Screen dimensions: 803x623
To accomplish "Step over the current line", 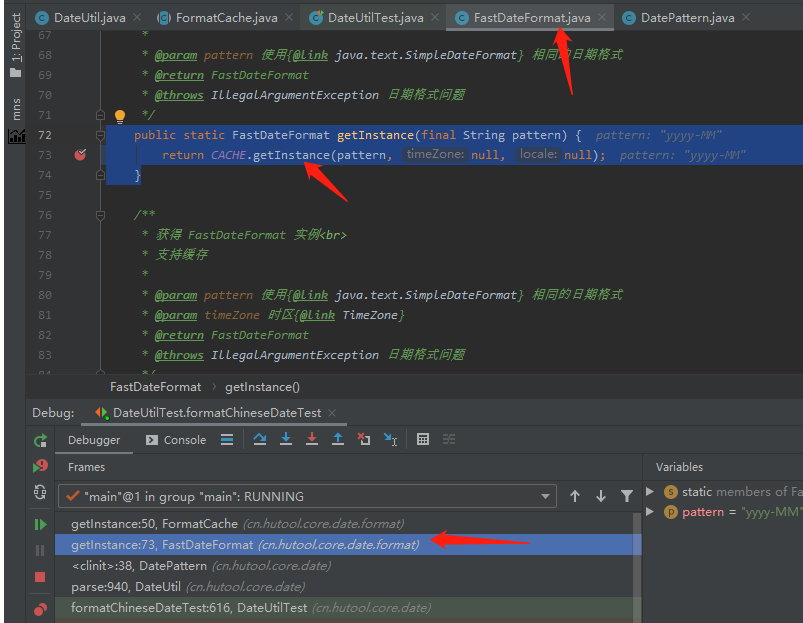I will point(259,440).
